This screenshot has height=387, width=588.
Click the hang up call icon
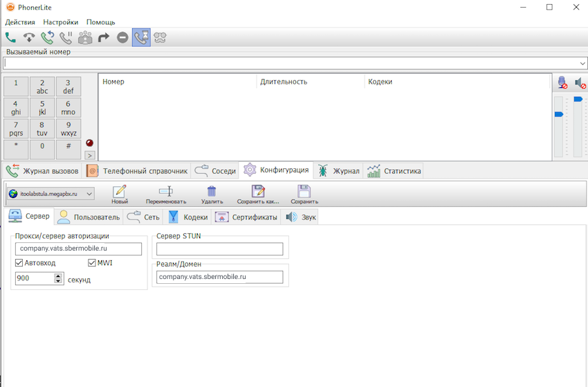pyautogui.click(x=29, y=37)
